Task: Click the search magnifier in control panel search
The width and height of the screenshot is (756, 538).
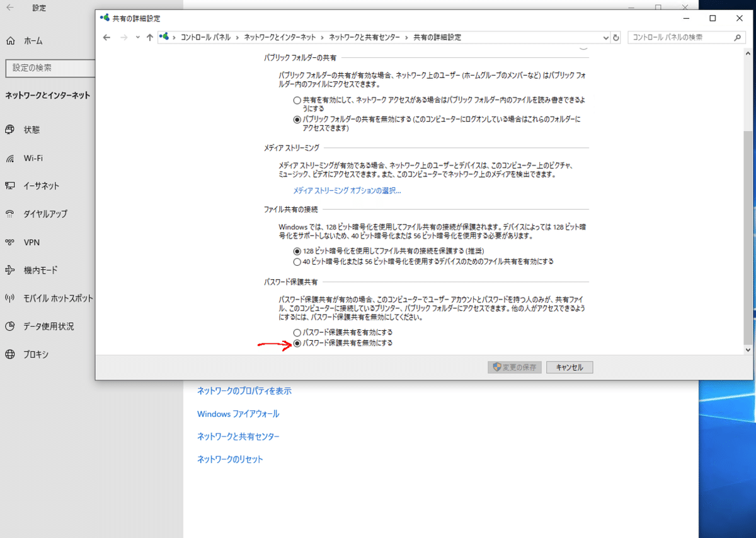Action: [738, 37]
